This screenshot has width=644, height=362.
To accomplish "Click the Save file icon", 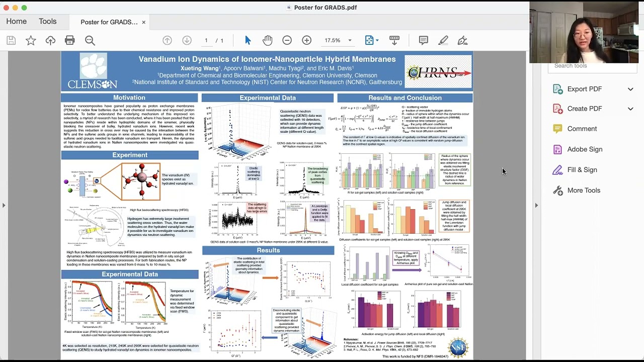I will (11, 40).
